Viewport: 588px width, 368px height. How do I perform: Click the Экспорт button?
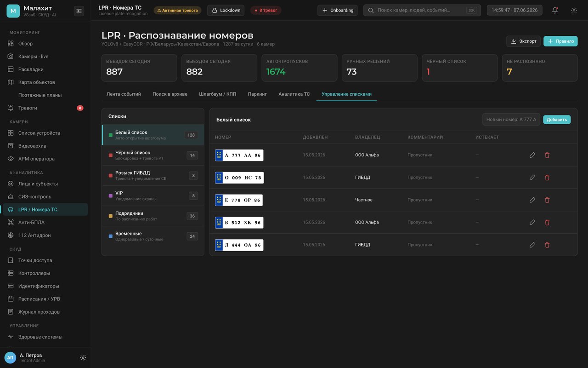523,41
